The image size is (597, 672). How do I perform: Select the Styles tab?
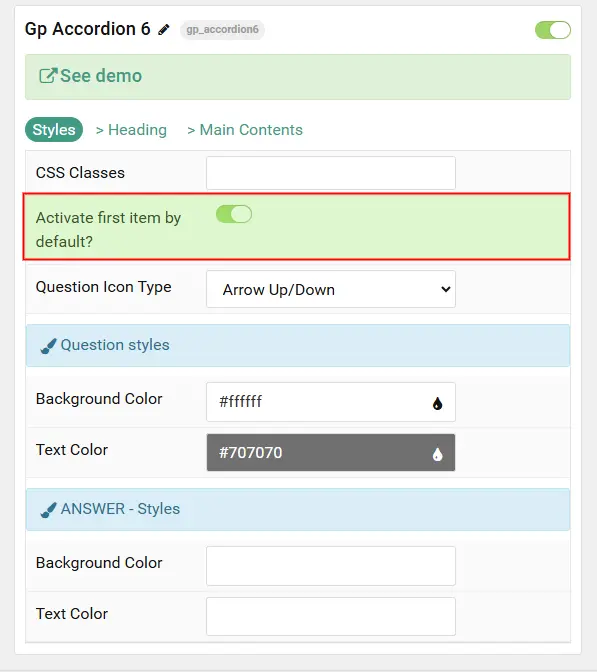54,129
